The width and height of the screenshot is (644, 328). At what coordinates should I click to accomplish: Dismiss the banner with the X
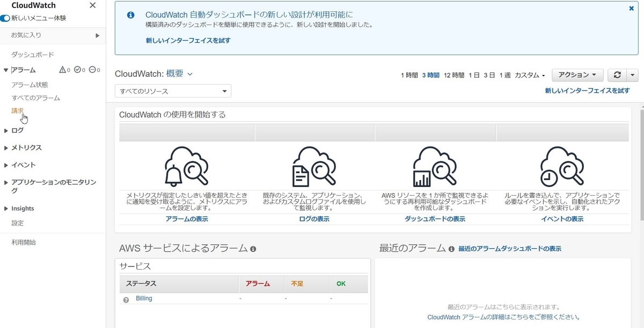[632, 8]
